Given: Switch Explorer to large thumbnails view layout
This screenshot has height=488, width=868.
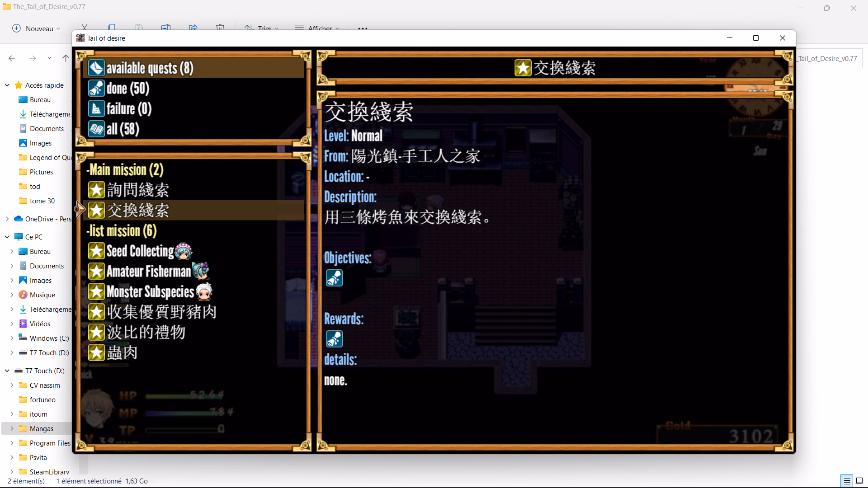Looking at the screenshot, I should (859, 481).
